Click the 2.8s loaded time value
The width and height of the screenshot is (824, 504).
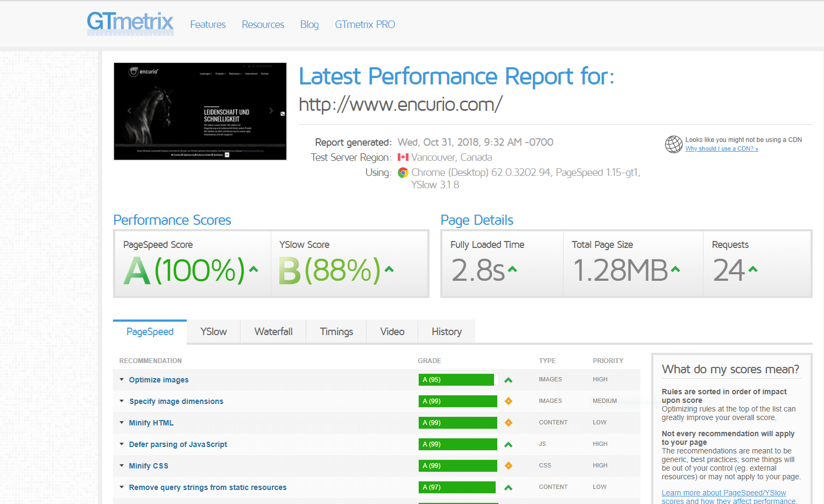(x=478, y=270)
